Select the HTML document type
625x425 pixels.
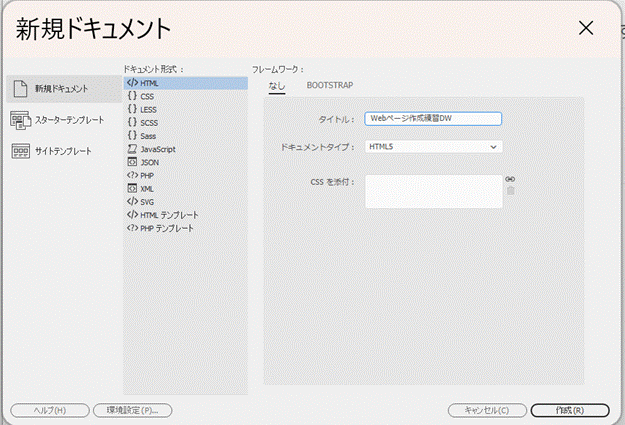(x=150, y=83)
